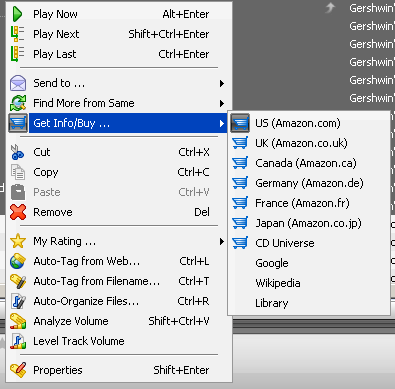Click the Analyze Volume icon

click(18, 321)
